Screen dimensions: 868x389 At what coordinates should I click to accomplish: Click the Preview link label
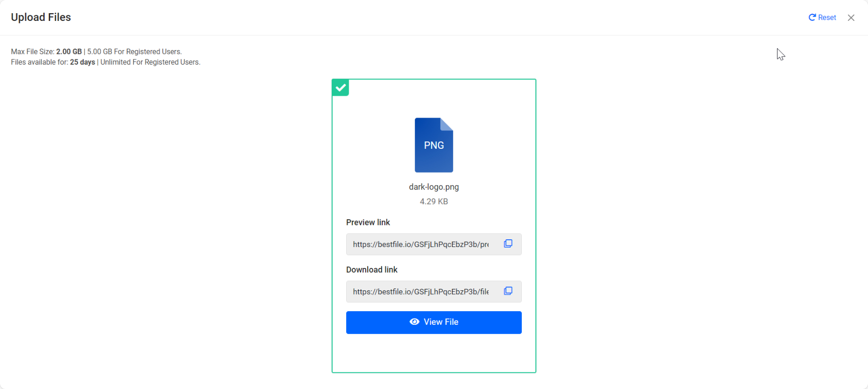pos(368,222)
